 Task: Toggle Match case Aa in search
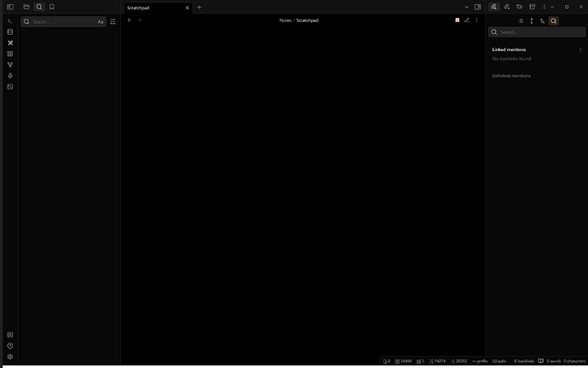tap(100, 22)
